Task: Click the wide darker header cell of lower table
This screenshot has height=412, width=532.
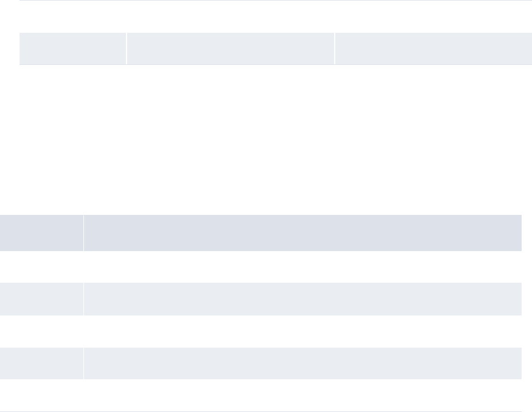Action: click(x=303, y=233)
